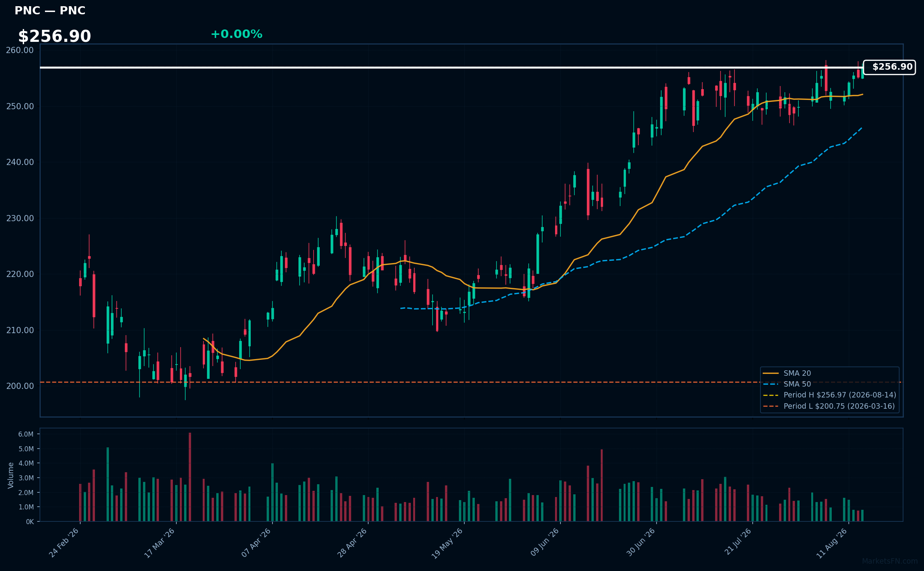Click the 1.0M volume axis label

click(x=26, y=507)
